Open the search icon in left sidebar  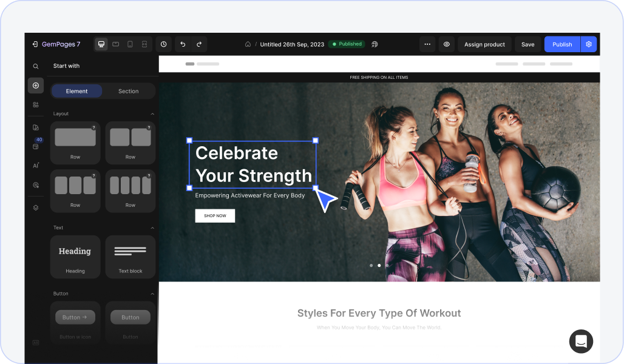(36, 66)
